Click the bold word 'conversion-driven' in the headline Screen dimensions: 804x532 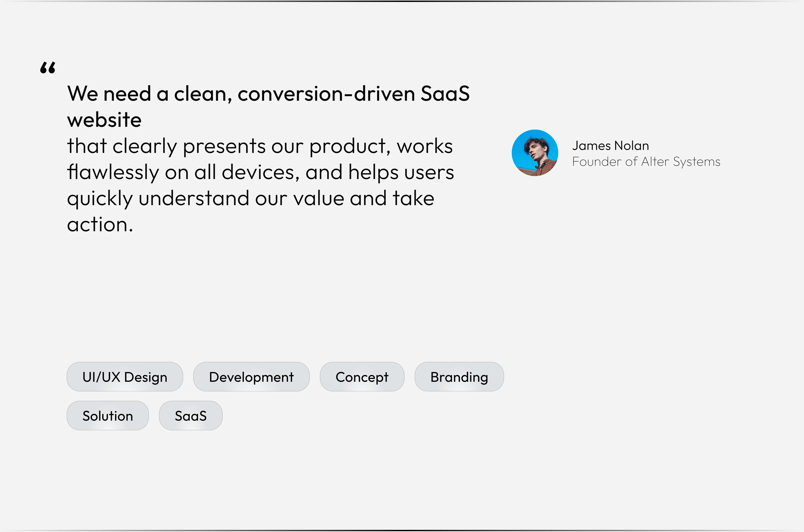326,94
